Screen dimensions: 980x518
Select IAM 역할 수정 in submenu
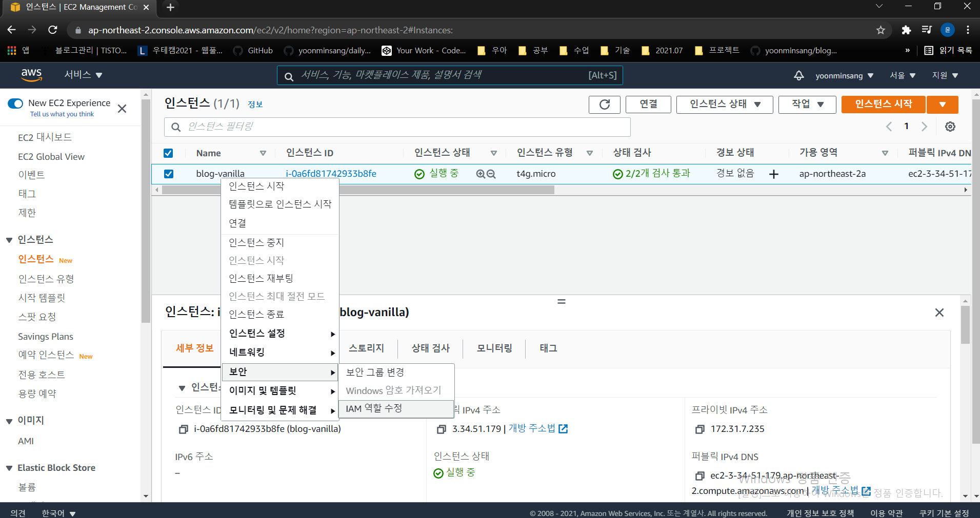click(x=396, y=409)
